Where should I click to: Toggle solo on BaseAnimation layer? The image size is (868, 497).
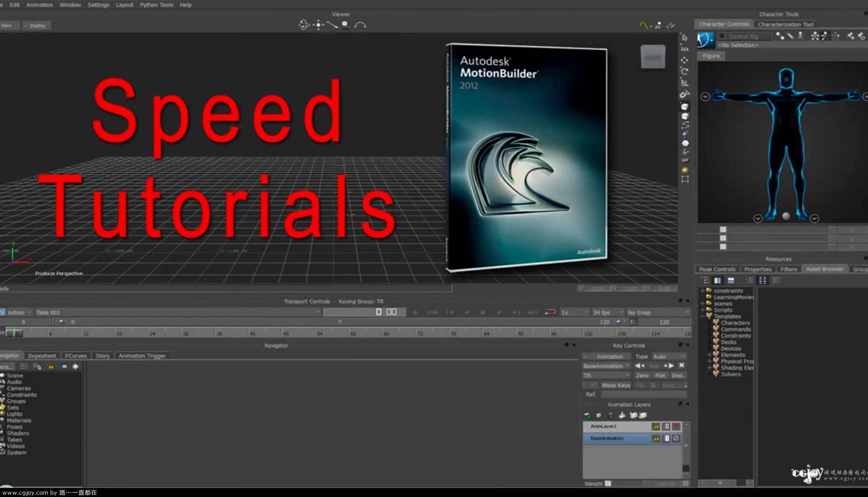666,438
